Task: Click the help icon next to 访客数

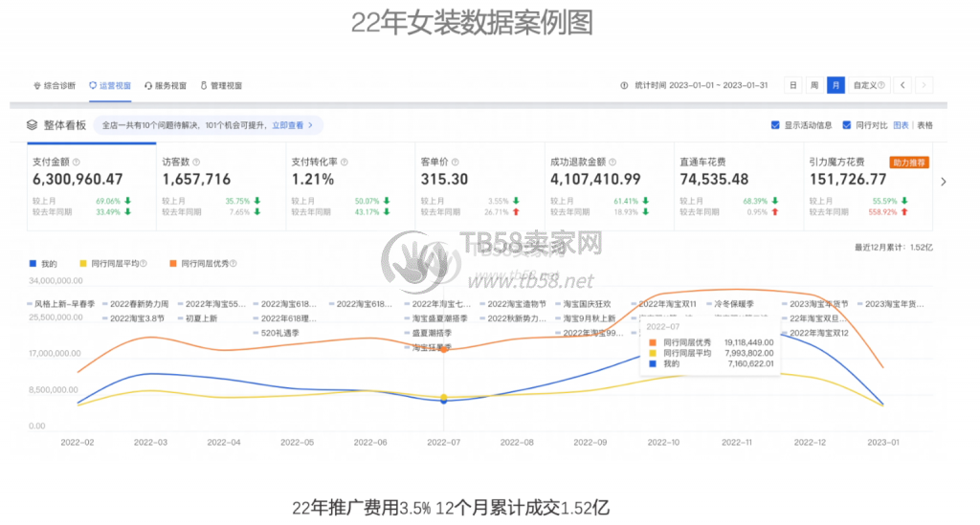Action: 196,163
